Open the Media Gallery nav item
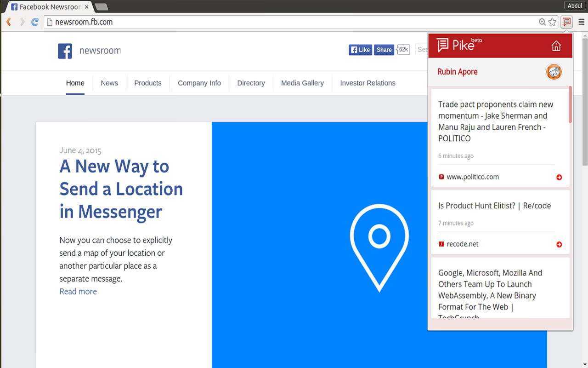Image resolution: width=588 pixels, height=368 pixels. pyautogui.click(x=302, y=83)
